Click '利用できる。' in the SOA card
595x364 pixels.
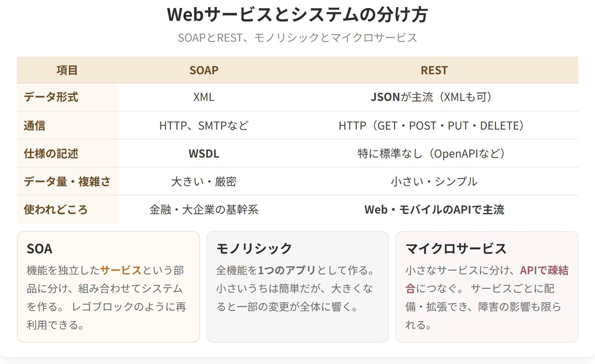[x=56, y=325]
